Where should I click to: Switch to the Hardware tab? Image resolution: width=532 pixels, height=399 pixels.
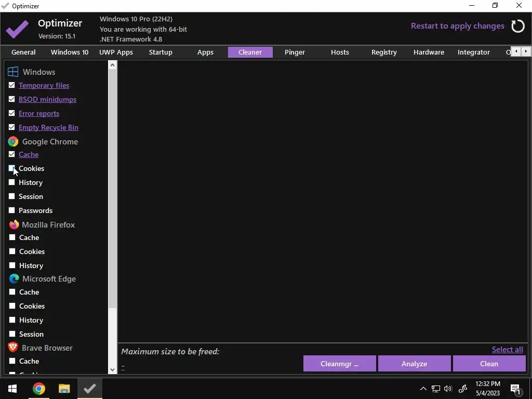pyautogui.click(x=429, y=52)
